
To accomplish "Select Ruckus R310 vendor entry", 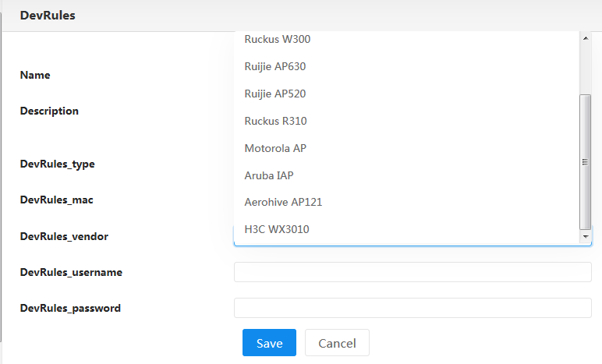I will pyautogui.click(x=406, y=121).
